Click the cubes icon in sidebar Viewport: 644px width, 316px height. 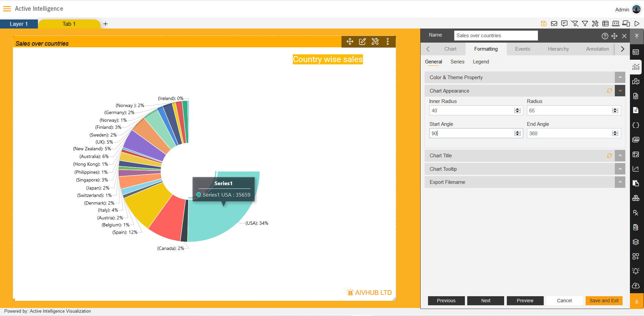(x=636, y=198)
